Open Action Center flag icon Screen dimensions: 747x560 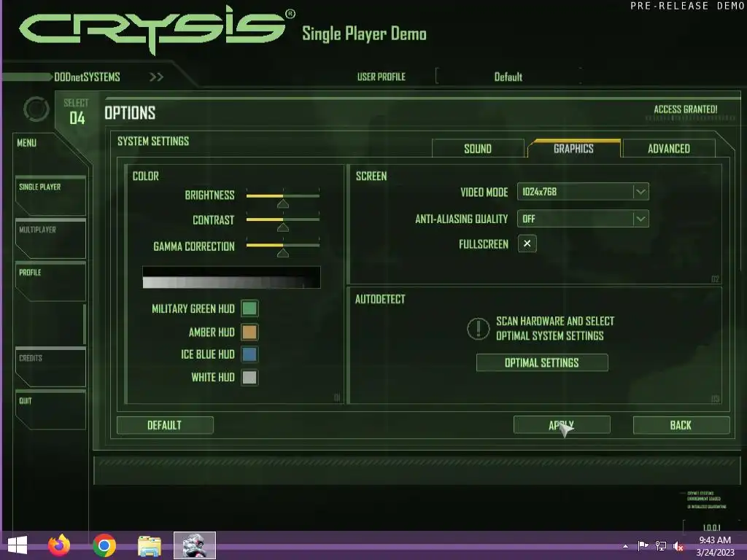(643, 545)
